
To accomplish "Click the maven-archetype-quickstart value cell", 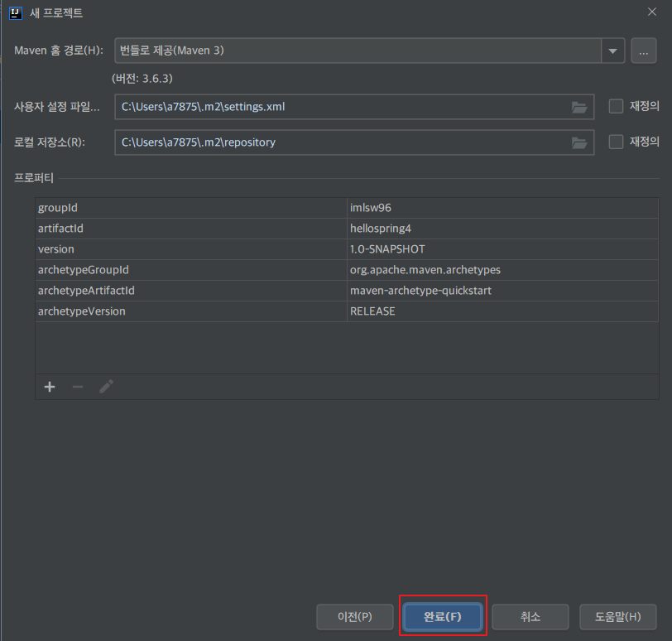I will (502, 291).
